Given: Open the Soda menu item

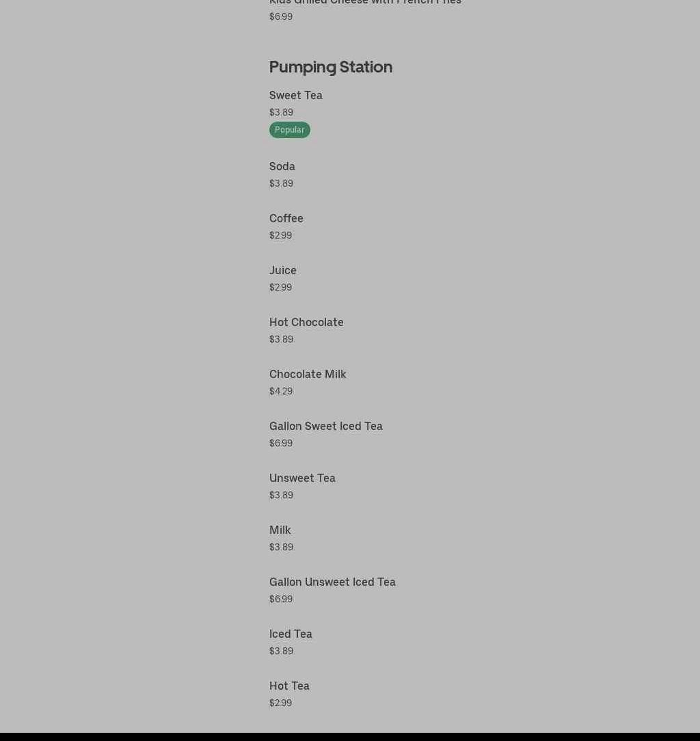Looking at the screenshot, I should [x=282, y=167].
